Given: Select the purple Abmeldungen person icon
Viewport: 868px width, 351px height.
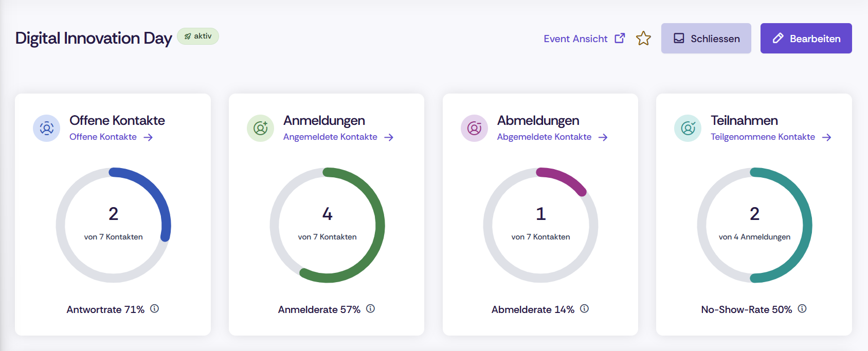Looking at the screenshot, I should tap(474, 128).
